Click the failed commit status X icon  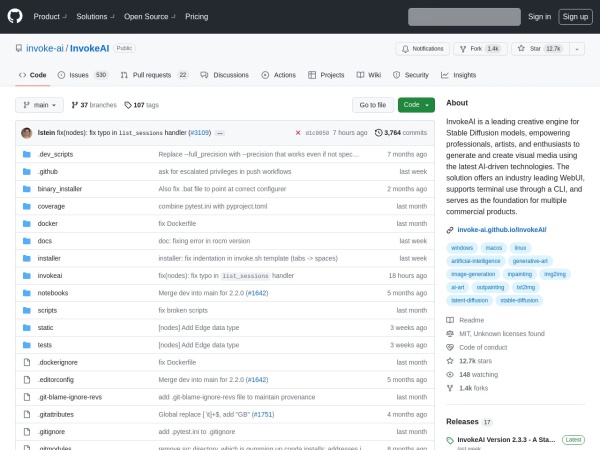(x=298, y=132)
